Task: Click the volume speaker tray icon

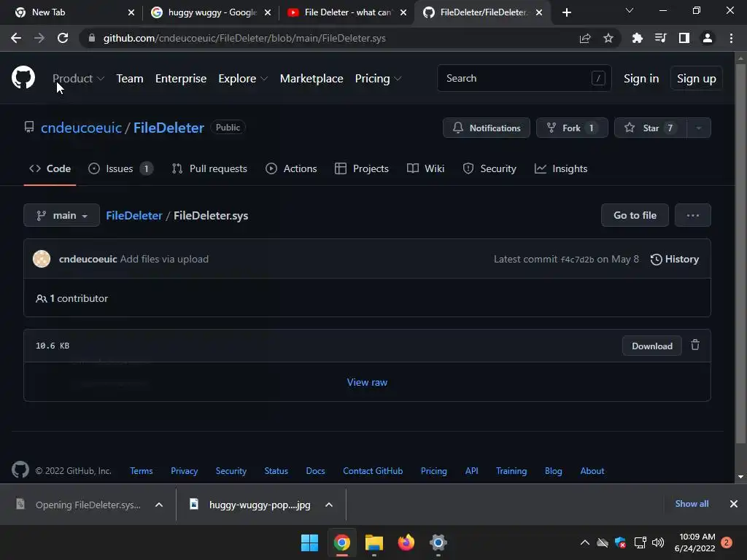Action: pos(658,542)
